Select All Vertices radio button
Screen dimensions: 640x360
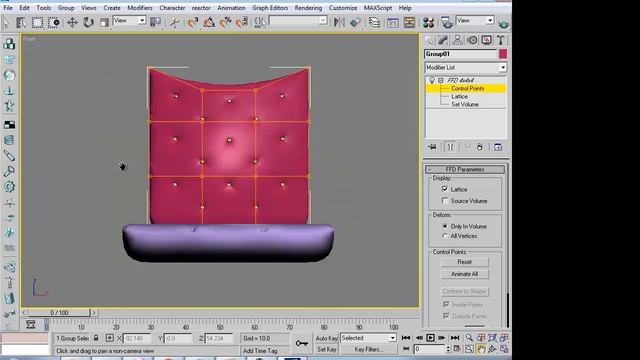click(x=445, y=236)
